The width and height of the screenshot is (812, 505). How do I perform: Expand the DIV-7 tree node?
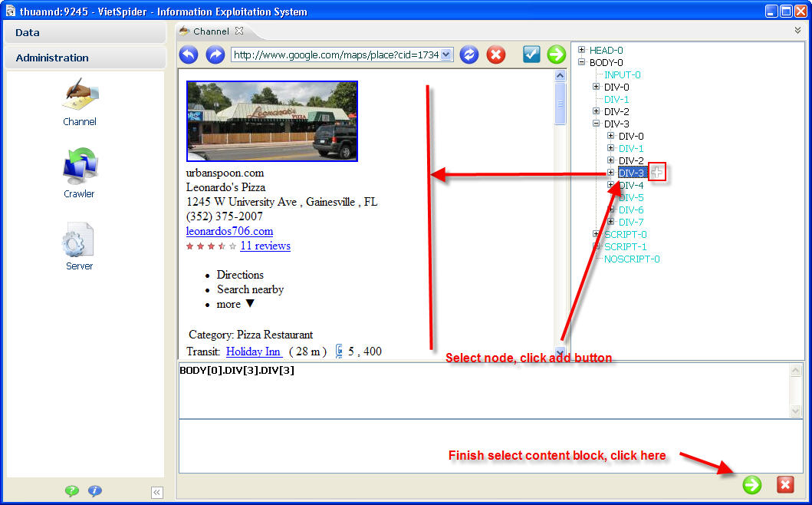(610, 222)
